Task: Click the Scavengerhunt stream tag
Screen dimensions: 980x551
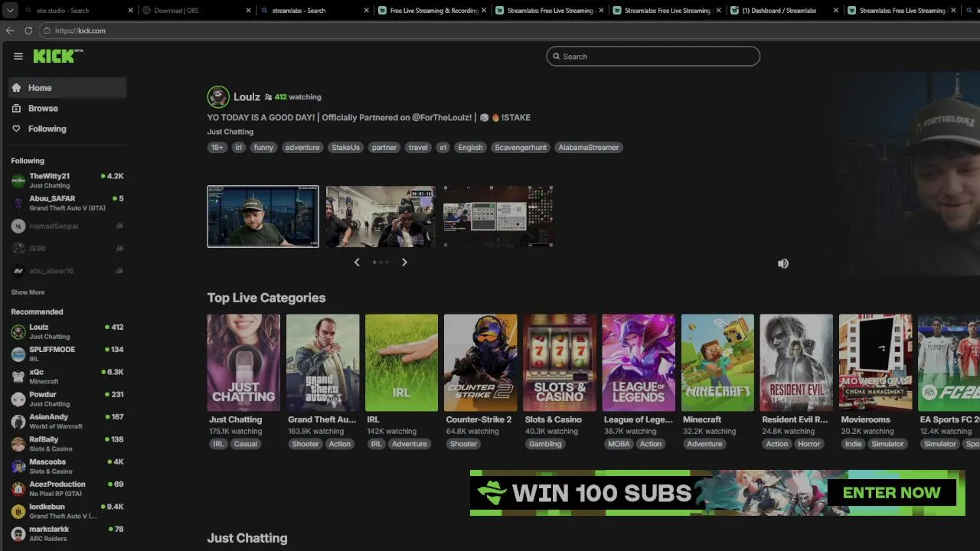Action: pos(521,148)
